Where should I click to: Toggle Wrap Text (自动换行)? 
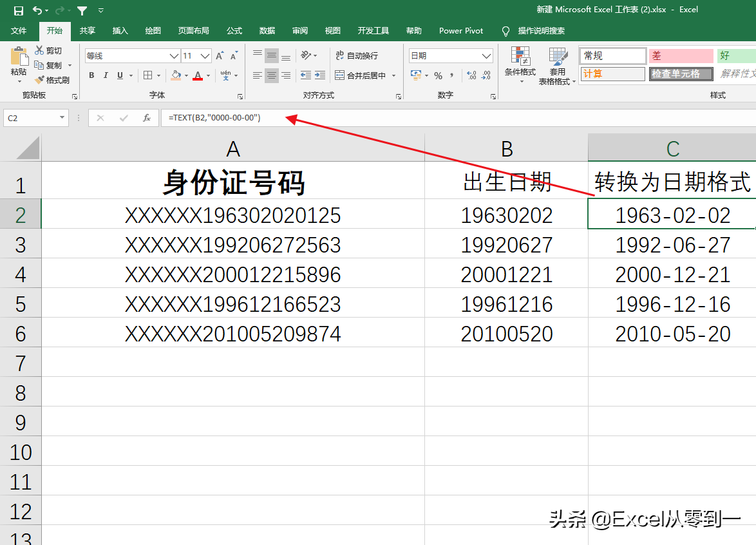[x=357, y=56]
